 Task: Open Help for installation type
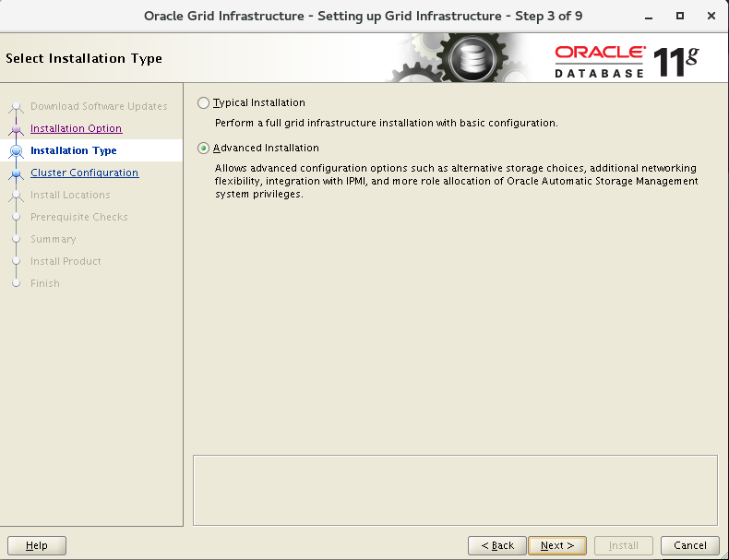37,545
